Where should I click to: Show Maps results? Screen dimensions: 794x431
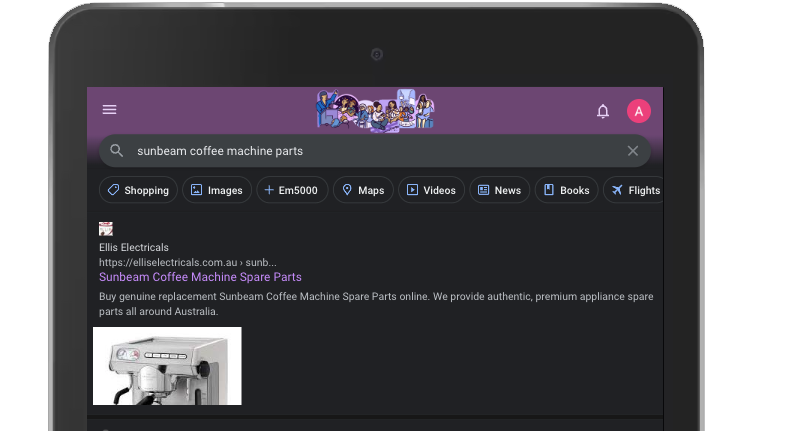[362, 190]
